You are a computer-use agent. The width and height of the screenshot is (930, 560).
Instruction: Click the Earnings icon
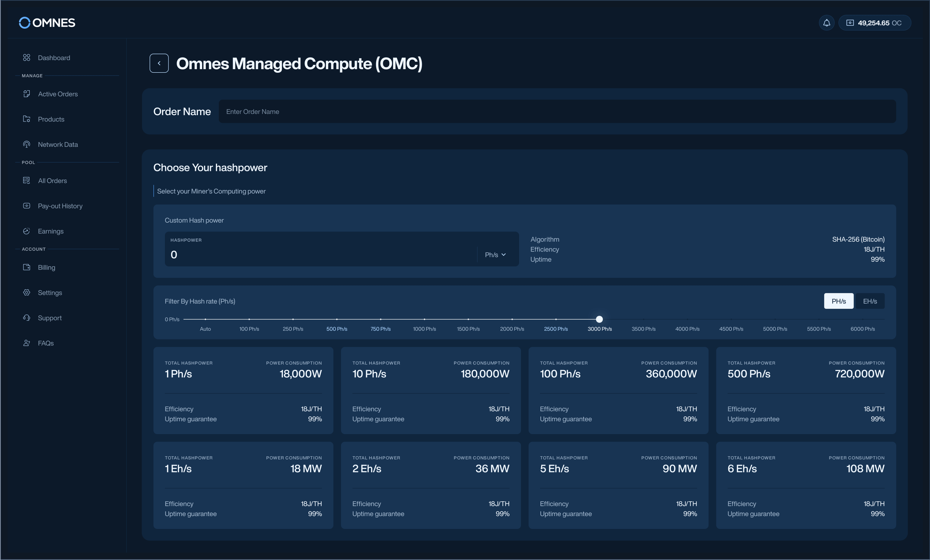click(26, 231)
